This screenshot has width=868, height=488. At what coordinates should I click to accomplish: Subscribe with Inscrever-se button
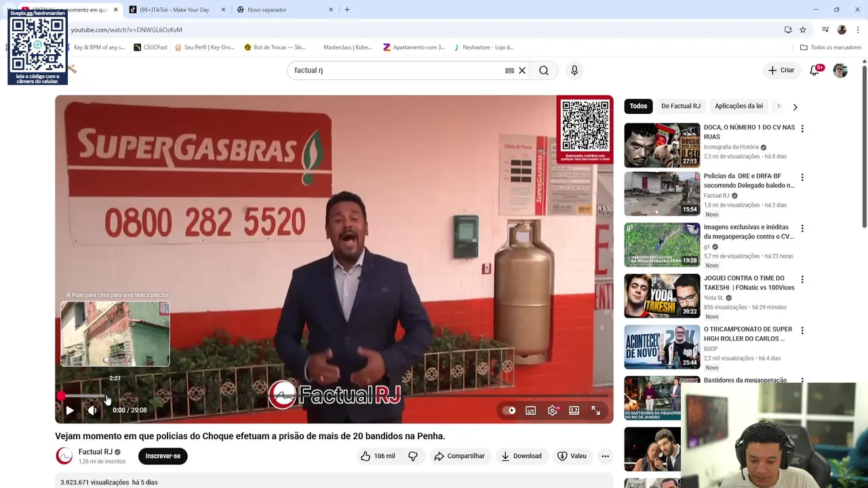[163, 456]
